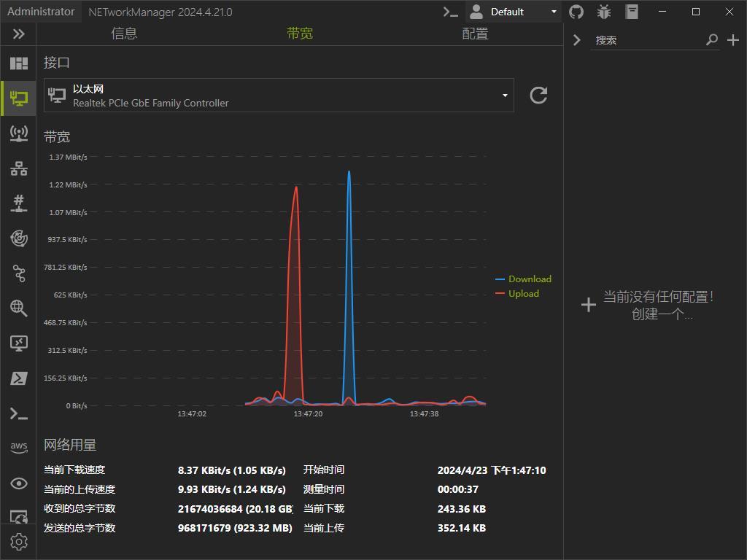
Task: Open documentation via the book icon
Action: coord(631,12)
